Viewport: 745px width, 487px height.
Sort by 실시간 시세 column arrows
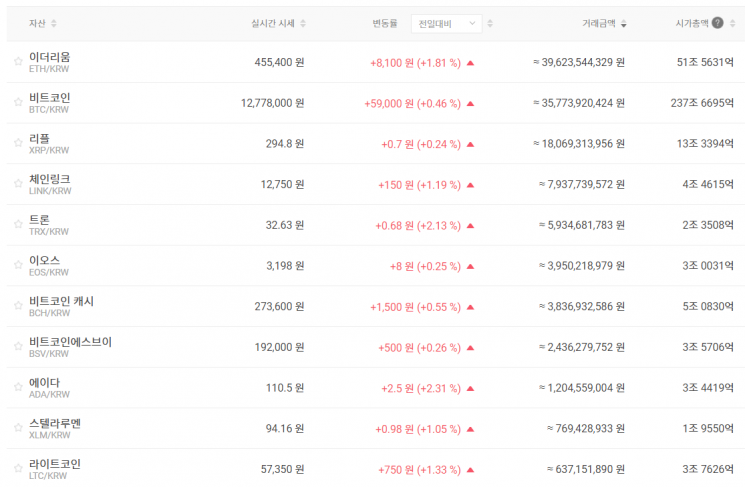click(x=303, y=23)
